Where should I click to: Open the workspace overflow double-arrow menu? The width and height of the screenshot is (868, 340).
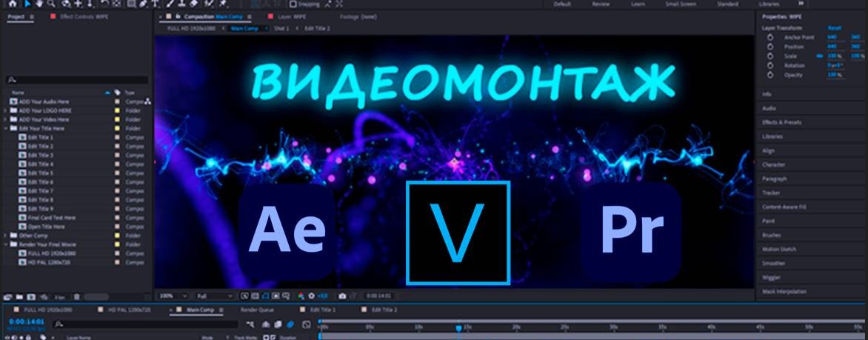click(801, 3)
